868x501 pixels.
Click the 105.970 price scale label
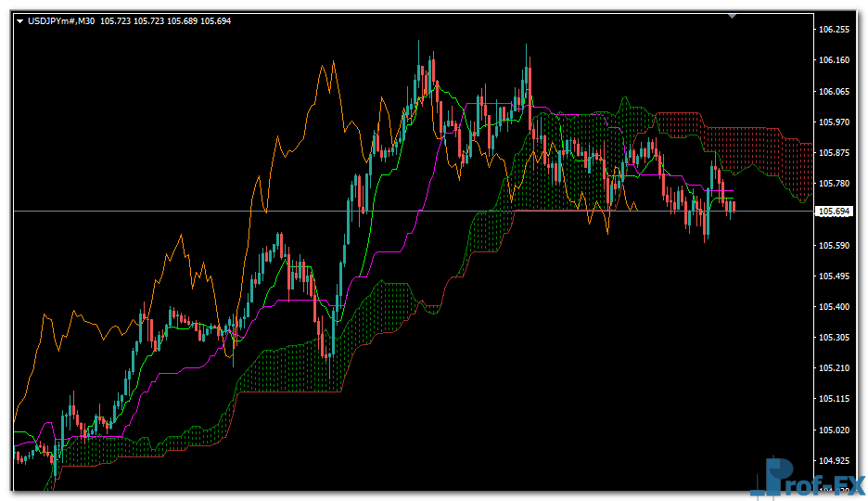click(x=836, y=122)
